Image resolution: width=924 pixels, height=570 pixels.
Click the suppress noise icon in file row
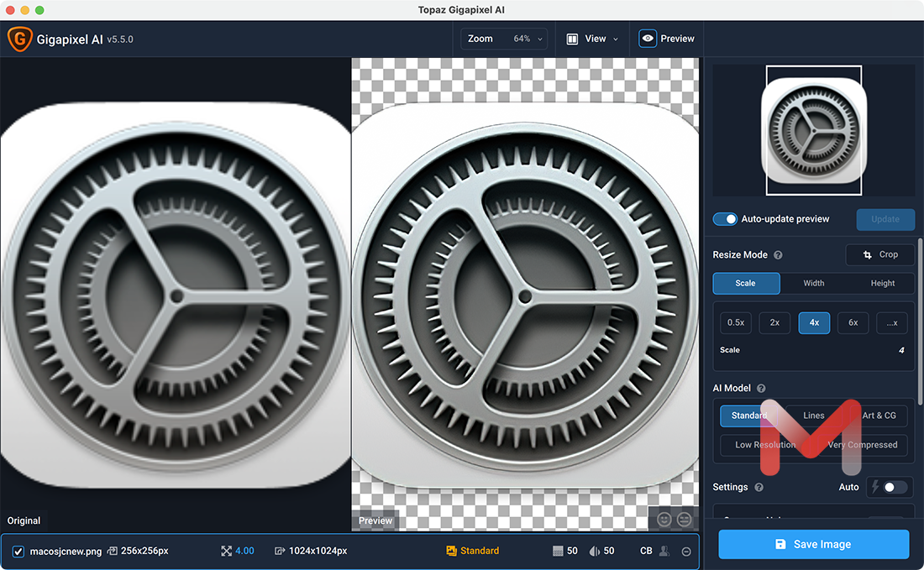click(558, 552)
